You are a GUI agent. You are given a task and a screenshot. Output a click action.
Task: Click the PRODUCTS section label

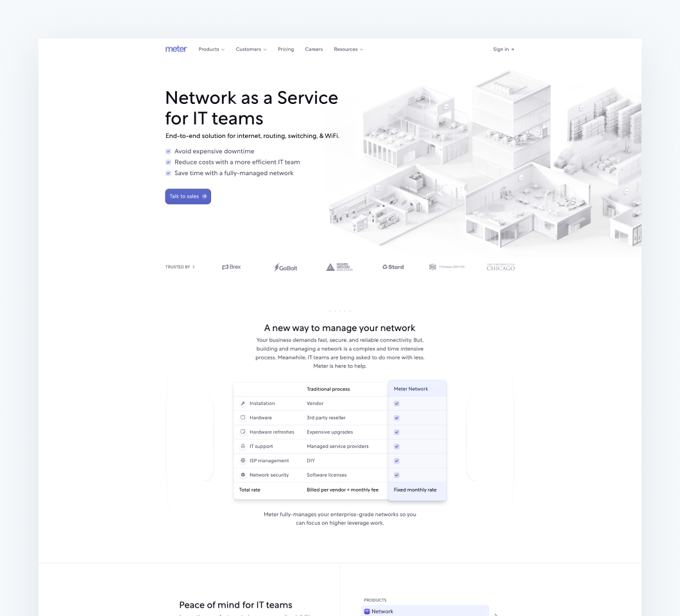click(375, 601)
